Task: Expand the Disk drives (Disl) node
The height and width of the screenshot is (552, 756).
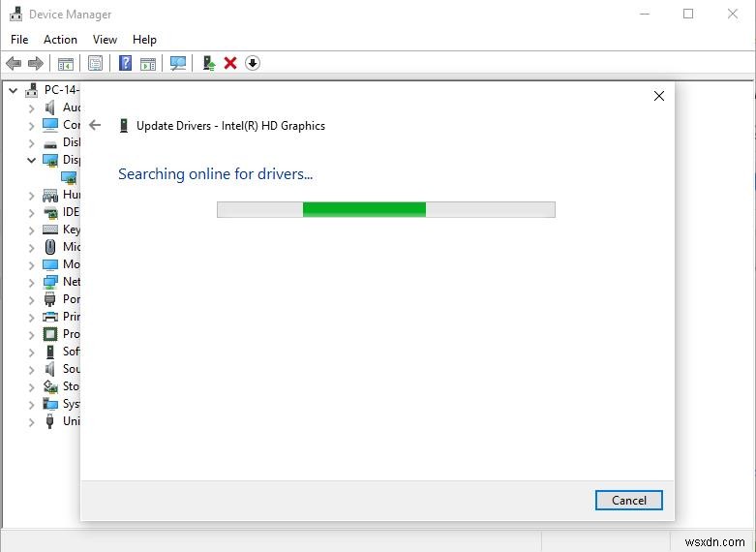Action: click(31, 143)
